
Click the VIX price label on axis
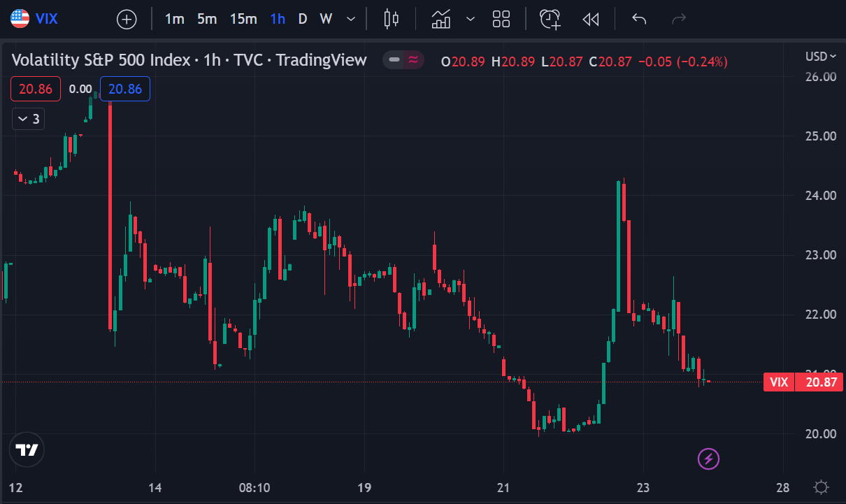778,382
